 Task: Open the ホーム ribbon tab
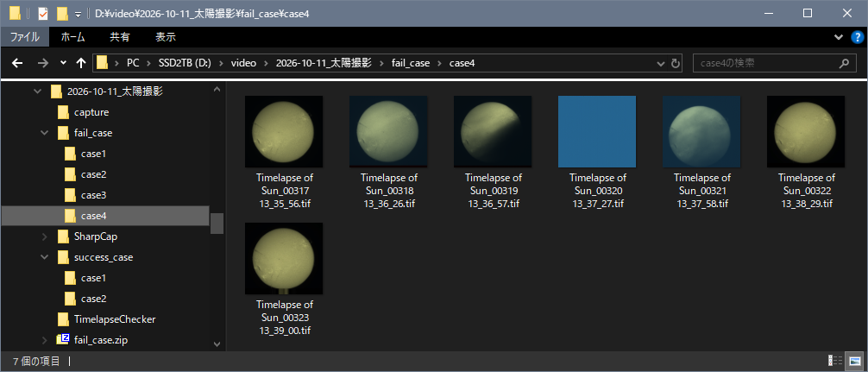(x=73, y=37)
